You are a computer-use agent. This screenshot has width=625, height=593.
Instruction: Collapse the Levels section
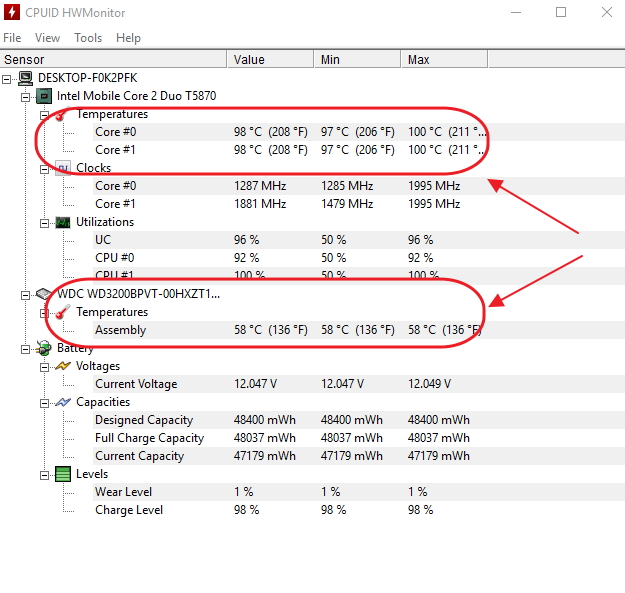tap(45, 475)
